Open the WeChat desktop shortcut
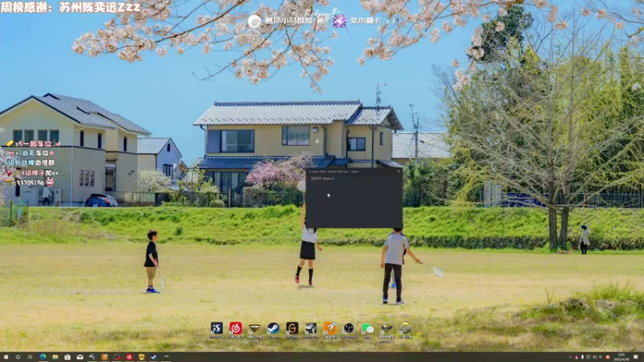The image size is (644, 362). point(368,329)
